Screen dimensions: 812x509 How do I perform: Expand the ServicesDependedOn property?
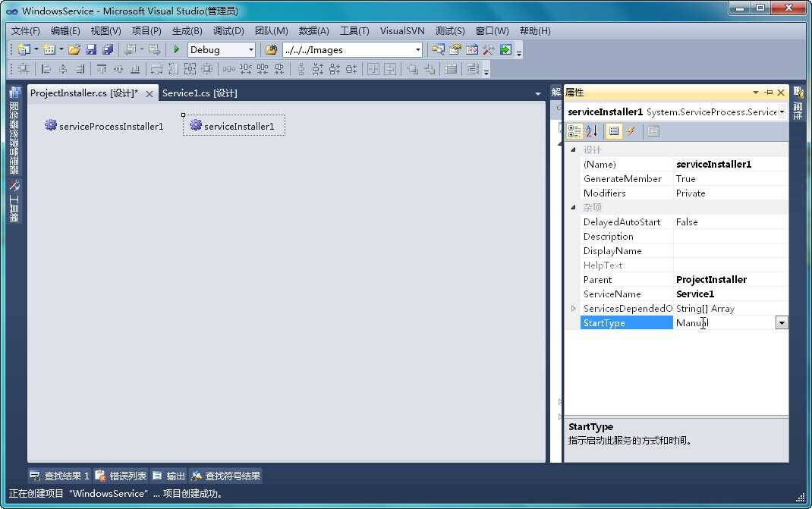tap(573, 309)
